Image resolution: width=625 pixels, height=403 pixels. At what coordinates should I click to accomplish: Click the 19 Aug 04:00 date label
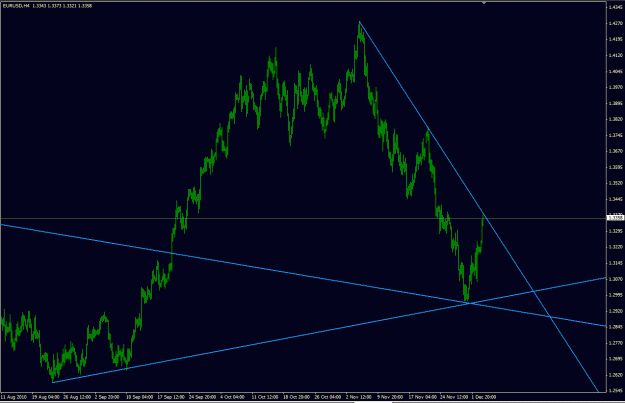tap(46, 397)
